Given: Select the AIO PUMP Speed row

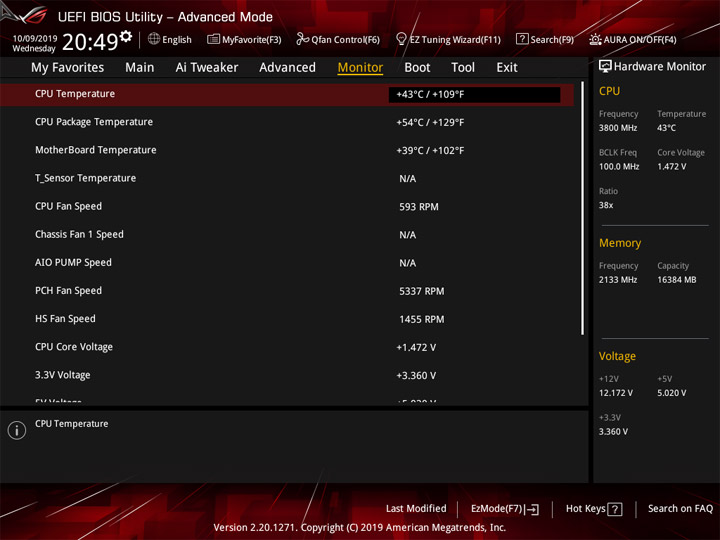Looking at the screenshot, I should coord(287,263).
